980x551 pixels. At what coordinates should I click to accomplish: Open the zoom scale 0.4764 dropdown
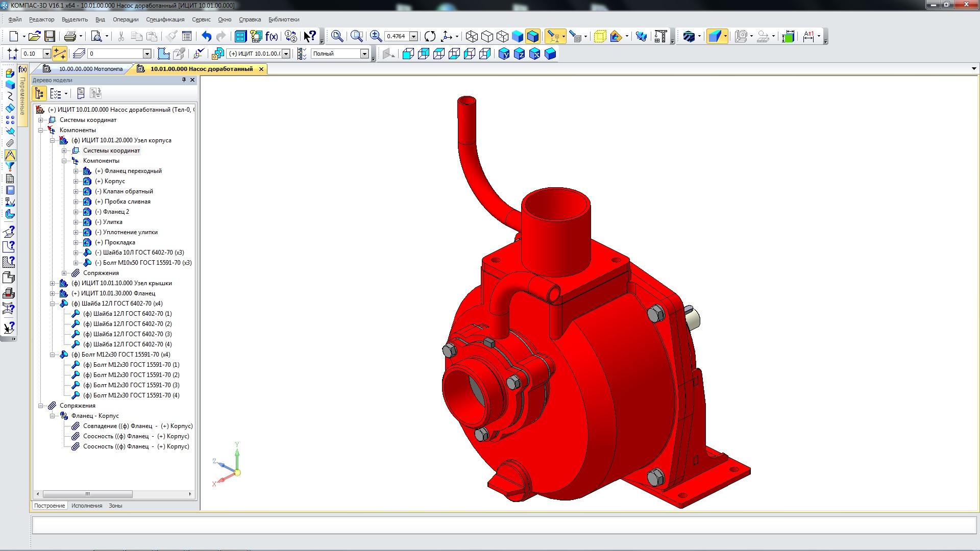pos(414,36)
